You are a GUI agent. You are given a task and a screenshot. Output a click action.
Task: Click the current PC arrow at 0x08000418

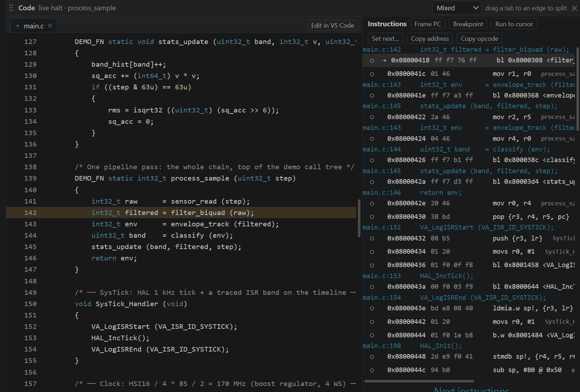click(x=384, y=60)
